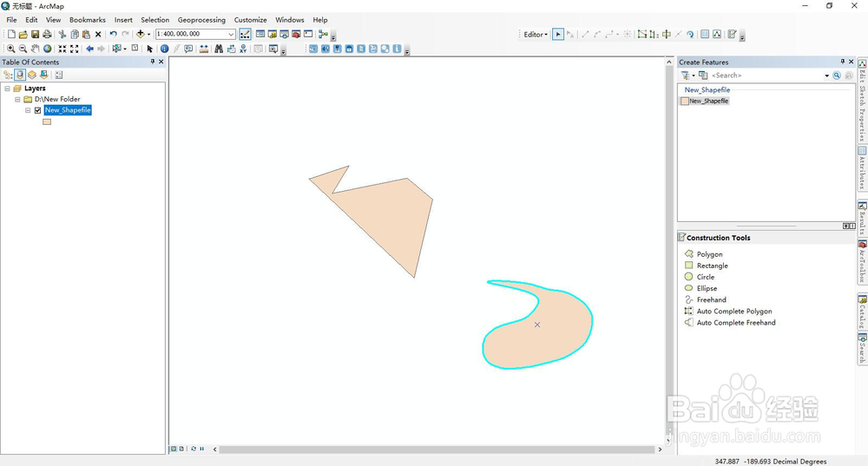Open the Bookmarks menu
This screenshot has width=868, height=466.
88,20
